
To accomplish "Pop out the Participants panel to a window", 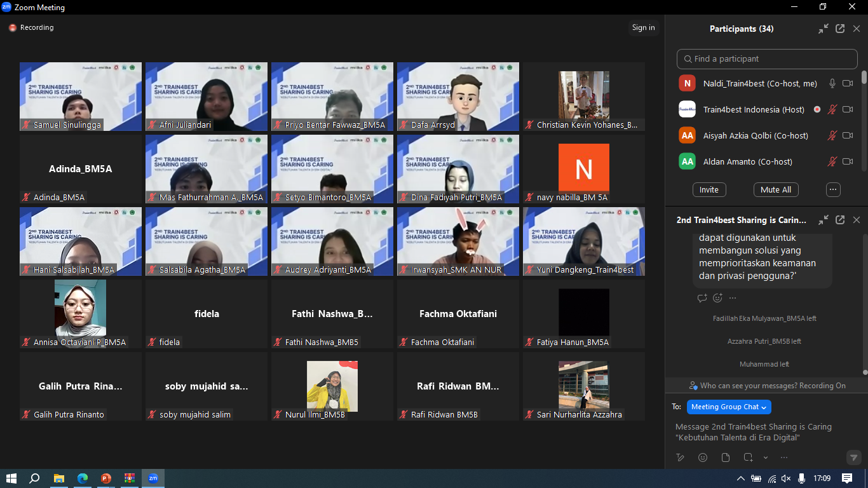I will 840,29.
